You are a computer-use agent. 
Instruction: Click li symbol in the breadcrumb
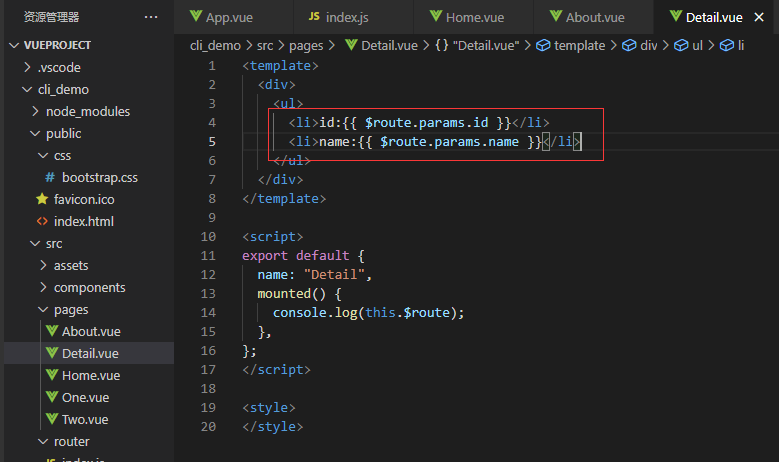[x=732, y=46]
